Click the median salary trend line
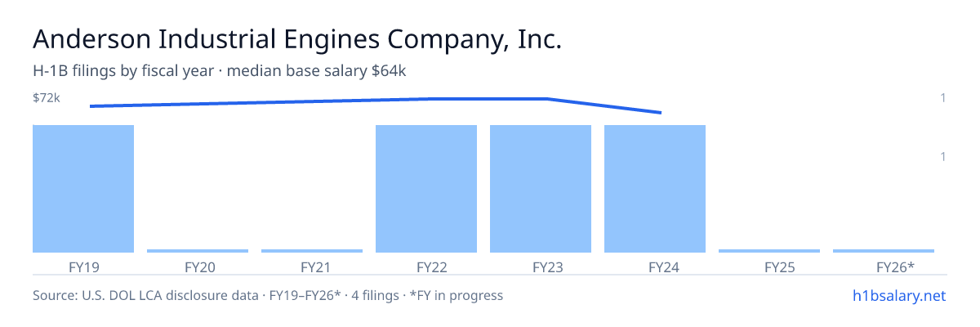 (376, 102)
